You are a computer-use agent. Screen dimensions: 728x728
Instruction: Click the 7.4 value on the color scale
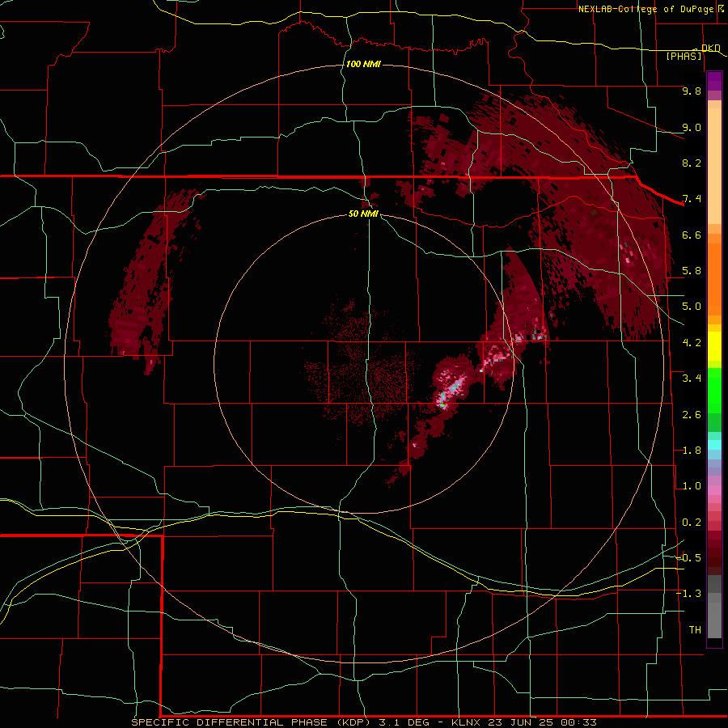point(692,199)
